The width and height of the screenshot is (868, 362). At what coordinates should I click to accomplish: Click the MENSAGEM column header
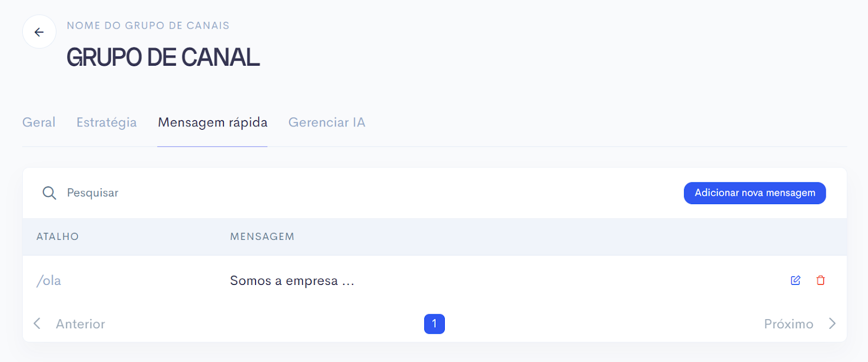tap(262, 237)
